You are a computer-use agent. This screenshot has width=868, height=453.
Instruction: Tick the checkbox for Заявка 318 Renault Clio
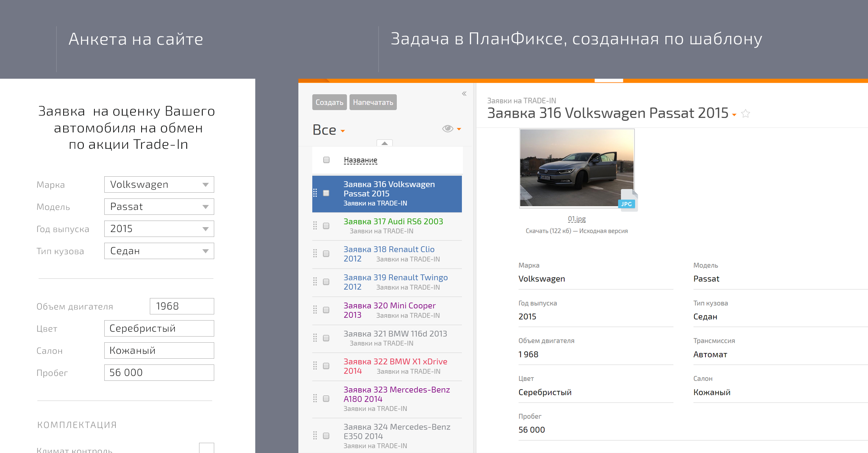[x=326, y=254]
